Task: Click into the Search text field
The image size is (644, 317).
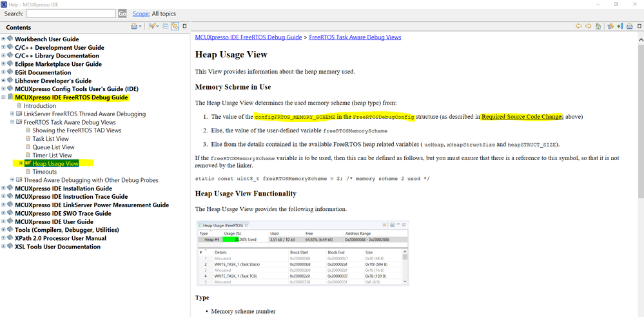Action: pyautogui.click(x=71, y=14)
